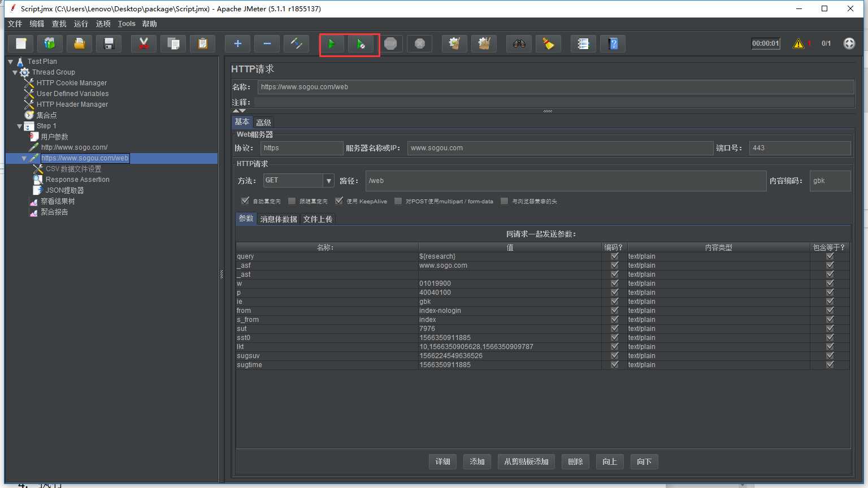Select the 用户参数 node
This screenshot has height=488, width=868.
54,137
